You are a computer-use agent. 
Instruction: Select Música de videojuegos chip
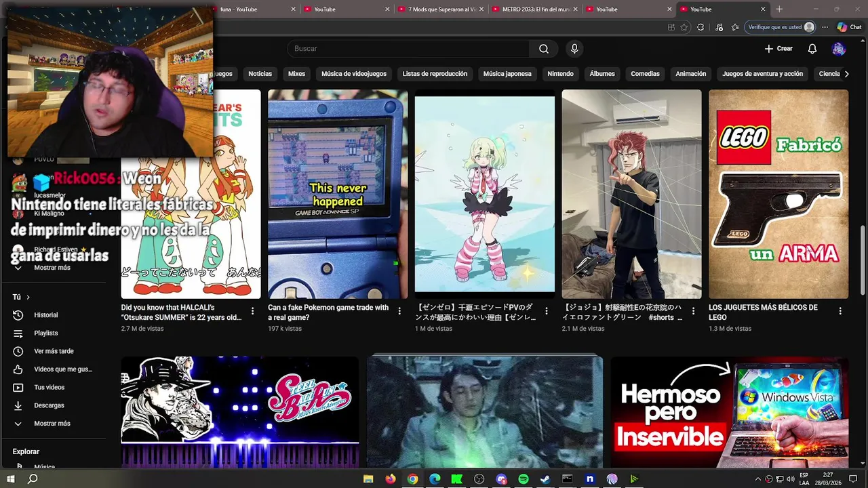point(354,73)
